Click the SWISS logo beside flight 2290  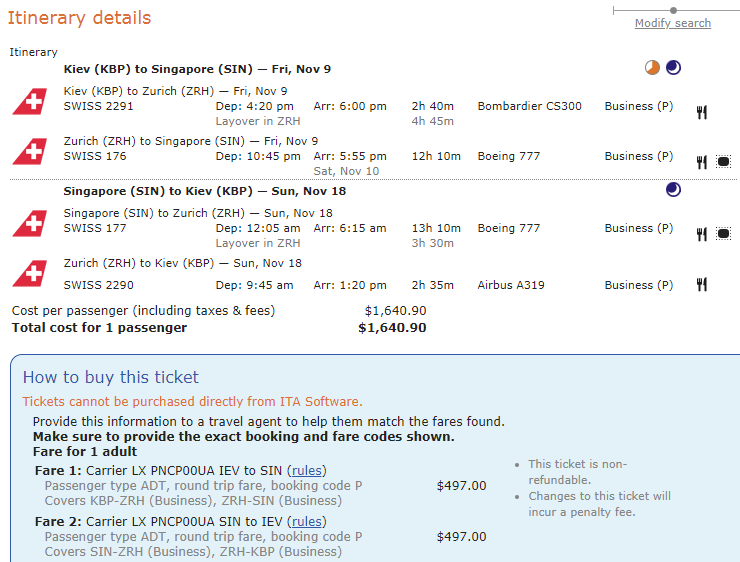coord(29,273)
